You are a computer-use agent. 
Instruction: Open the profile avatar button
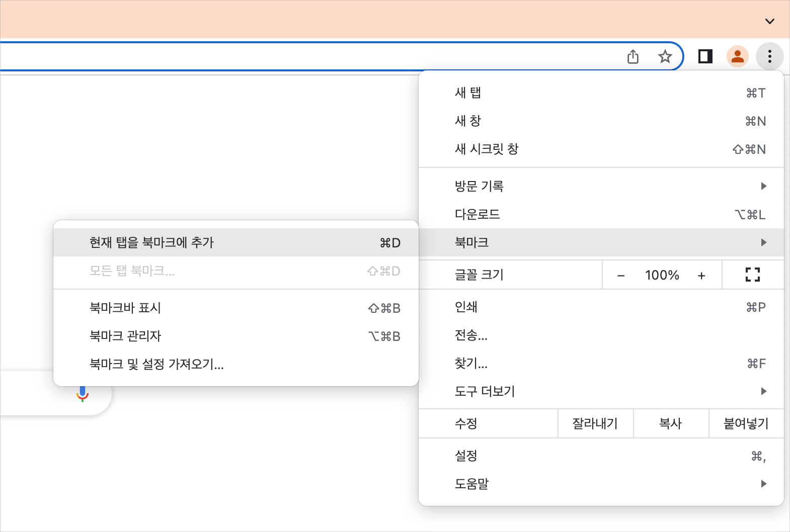(x=738, y=56)
